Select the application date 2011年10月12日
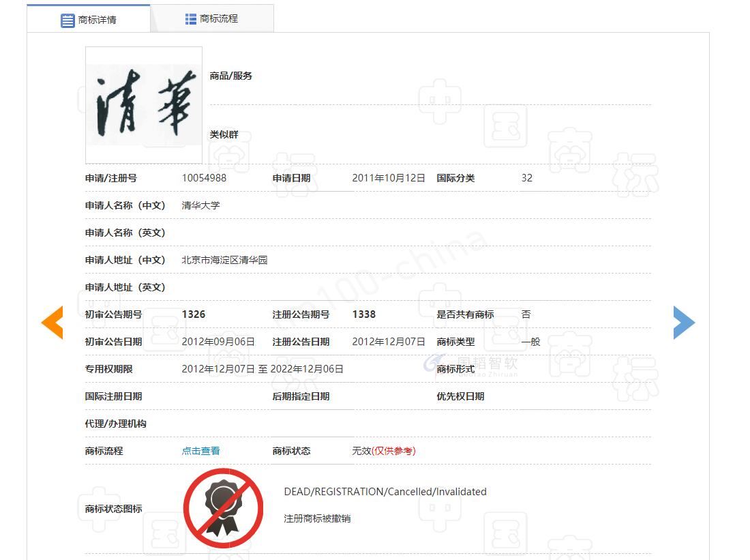This screenshot has width=750, height=560. point(389,178)
